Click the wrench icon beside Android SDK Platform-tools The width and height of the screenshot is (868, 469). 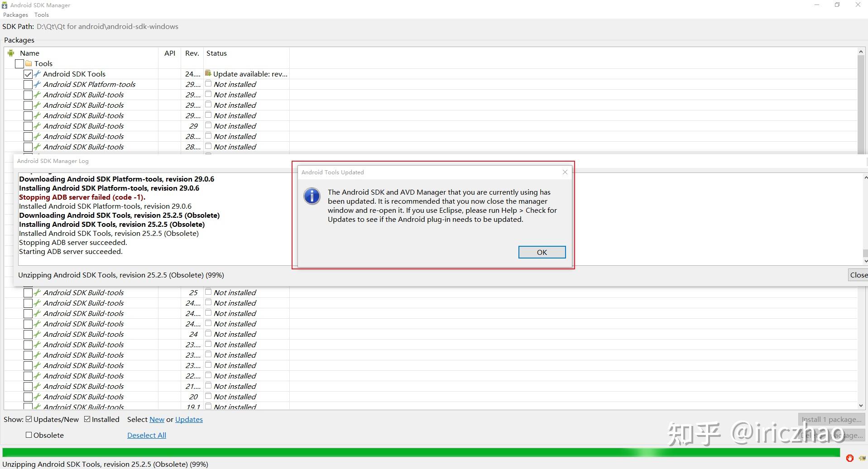[x=38, y=84]
